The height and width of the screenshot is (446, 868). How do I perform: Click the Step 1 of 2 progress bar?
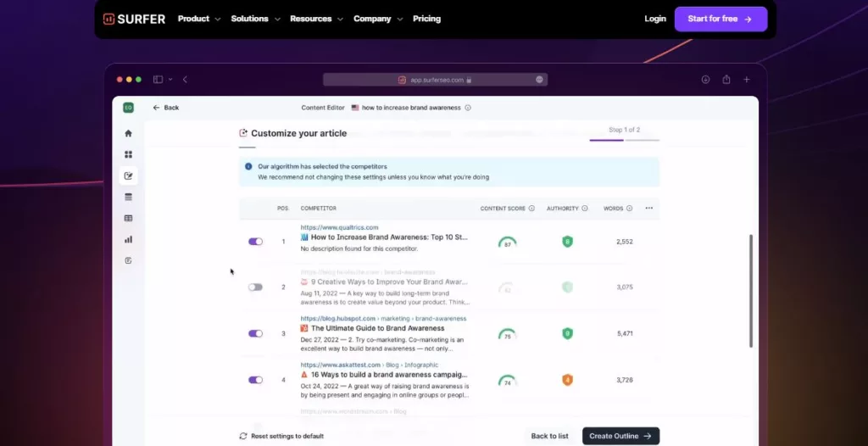[625, 140]
